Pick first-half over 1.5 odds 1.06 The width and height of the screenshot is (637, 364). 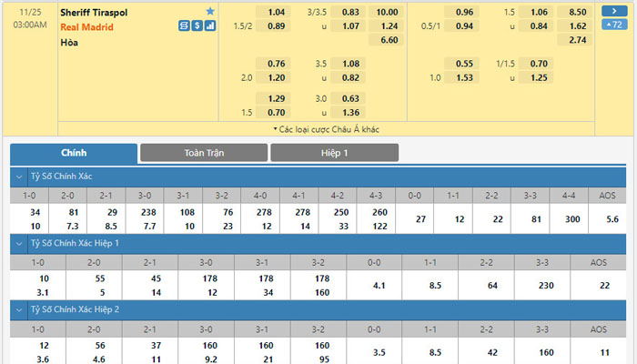point(536,12)
